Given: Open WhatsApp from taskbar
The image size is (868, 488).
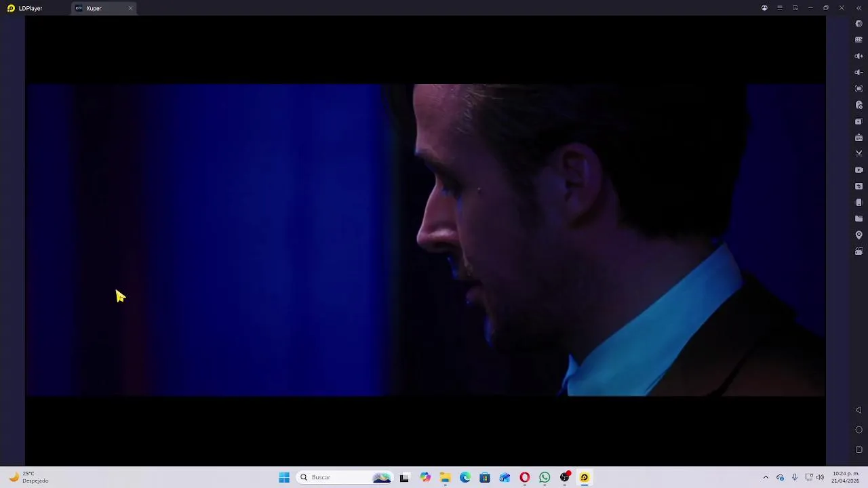Looking at the screenshot, I should coord(545,477).
